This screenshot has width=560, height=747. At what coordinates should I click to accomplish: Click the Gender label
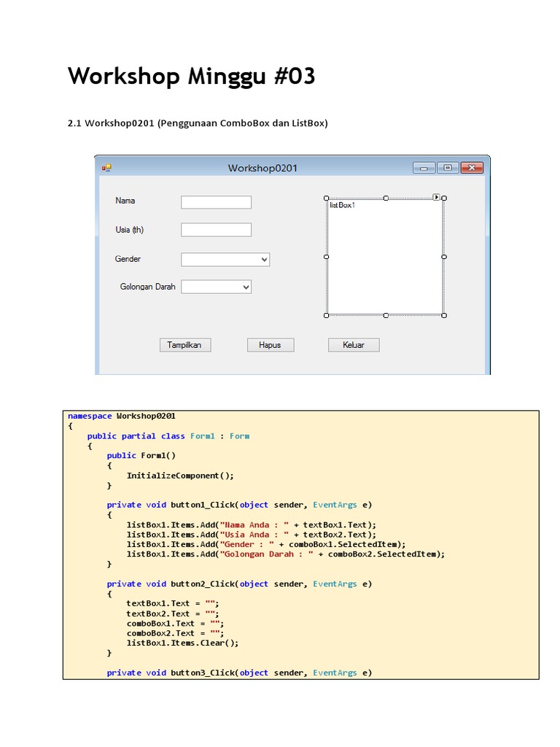(128, 259)
